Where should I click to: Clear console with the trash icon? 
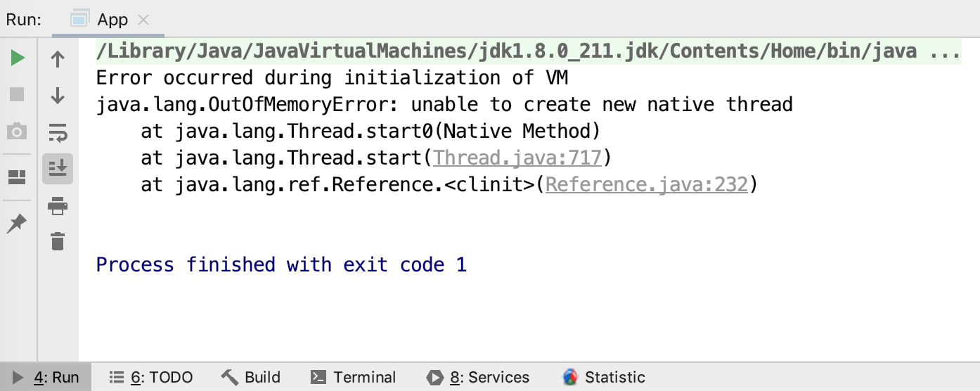pyautogui.click(x=58, y=241)
